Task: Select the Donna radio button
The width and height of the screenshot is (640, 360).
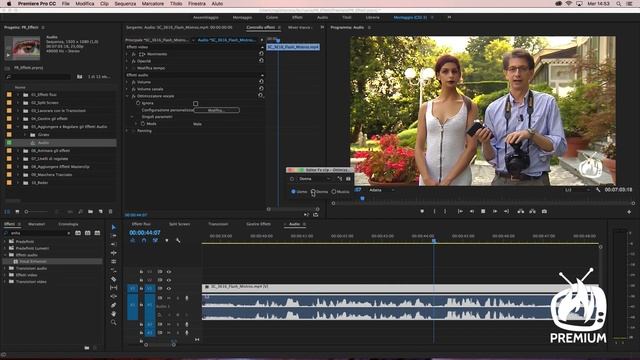Action: pos(313,191)
